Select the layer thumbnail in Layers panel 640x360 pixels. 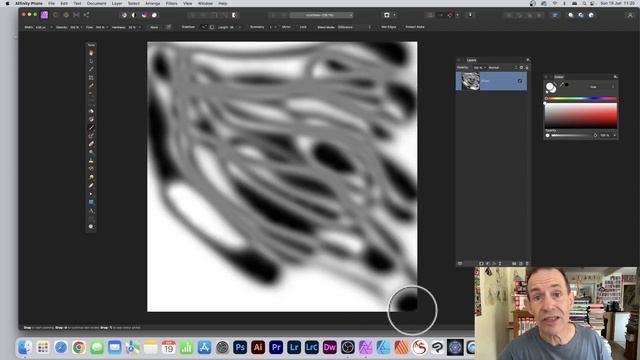click(x=471, y=81)
